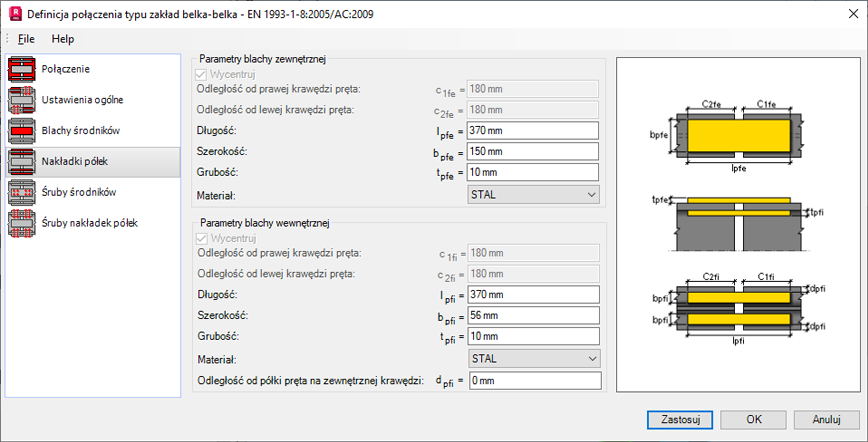Viewport: 868px width, 442px height.
Task: Expand inner plate Materiał dropdown
Action: (x=534, y=359)
